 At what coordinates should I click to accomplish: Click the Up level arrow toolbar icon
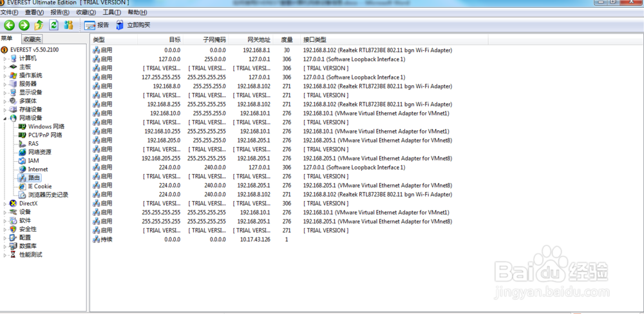point(39,25)
